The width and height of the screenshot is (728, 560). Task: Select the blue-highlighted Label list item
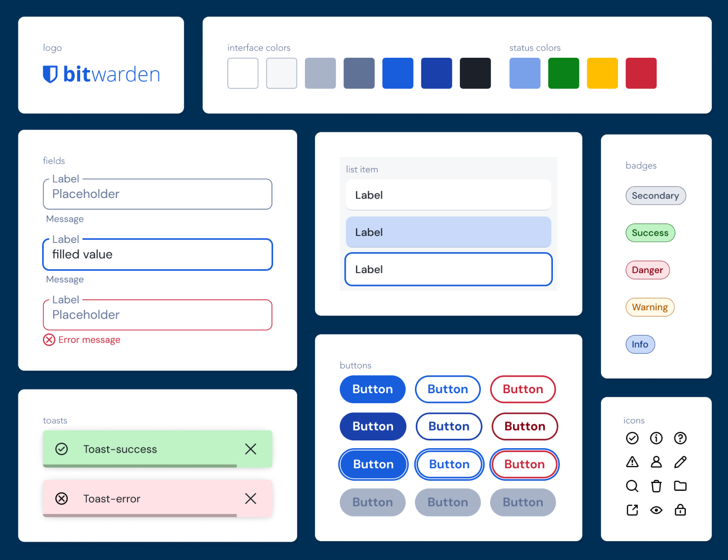coord(448,232)
